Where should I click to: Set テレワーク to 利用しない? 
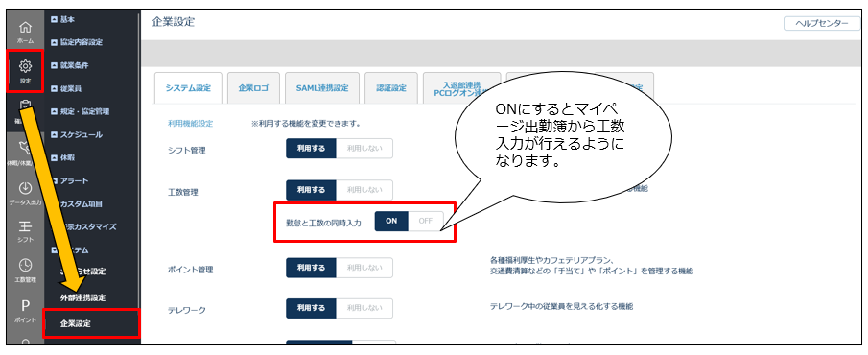point(364,308)
